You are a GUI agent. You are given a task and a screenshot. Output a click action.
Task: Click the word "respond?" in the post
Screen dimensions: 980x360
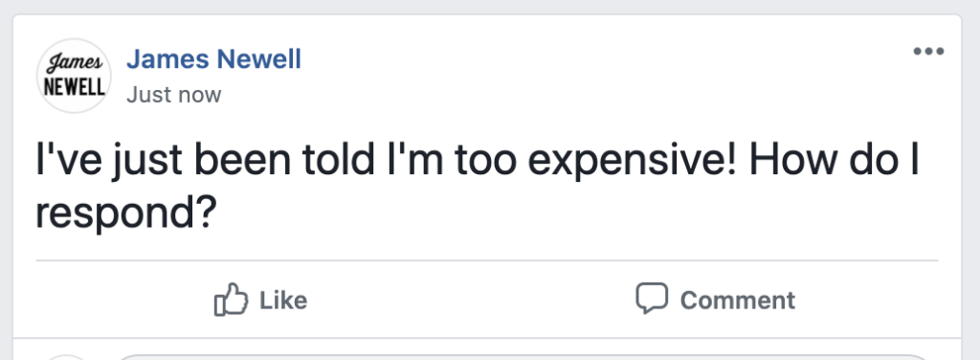point(125,215)
